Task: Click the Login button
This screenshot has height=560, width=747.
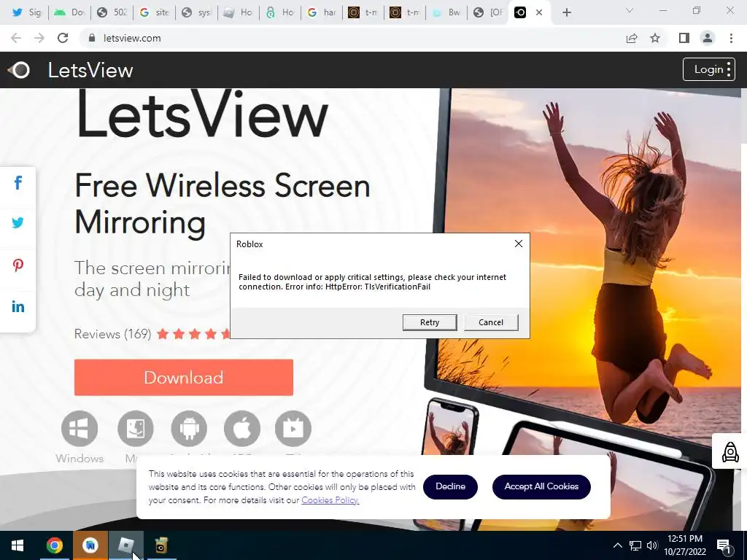Action: (x=708, y=69)
